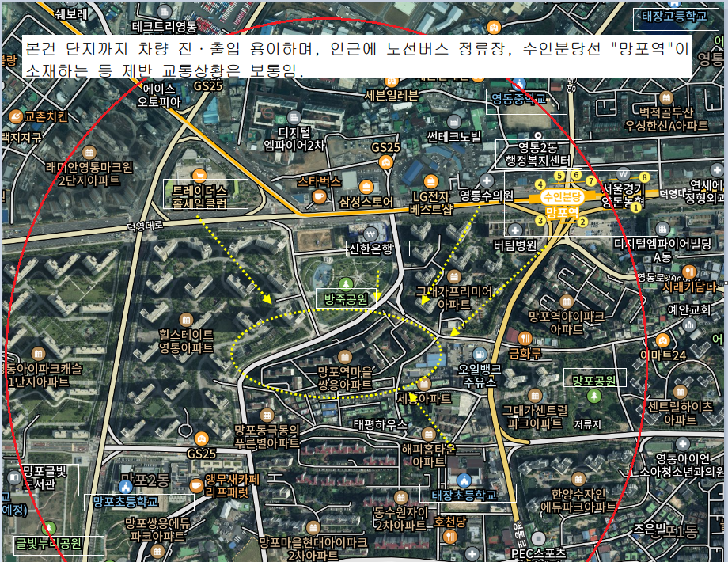Click subway exit number 8 marker
This screenshot has height=562, width=728.
[x=644, y=177]
